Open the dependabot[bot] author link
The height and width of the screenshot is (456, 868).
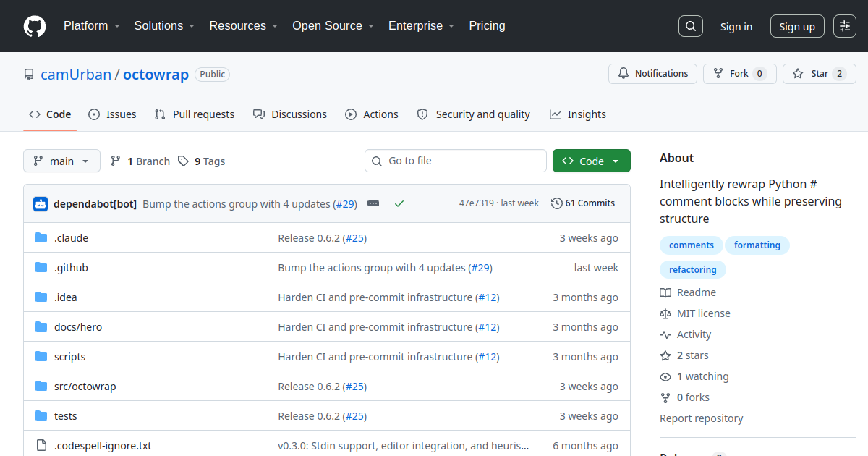tap(95, 204)
